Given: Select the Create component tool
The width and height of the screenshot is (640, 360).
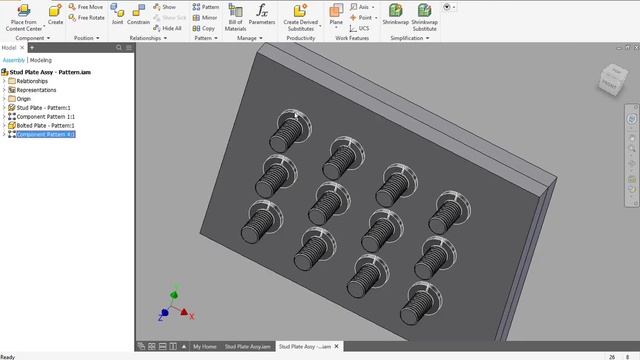Looking at the screenshot, I should (x=55, y=15).
